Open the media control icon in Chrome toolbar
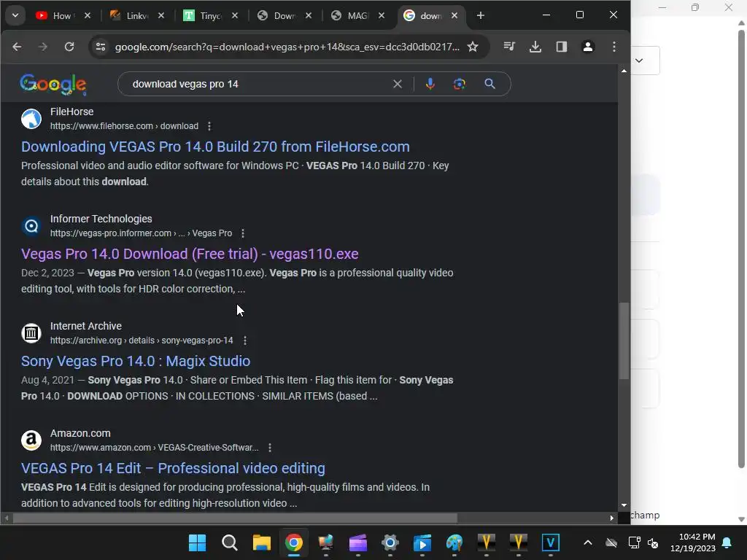The image size is (747, 560). [509, 47]
